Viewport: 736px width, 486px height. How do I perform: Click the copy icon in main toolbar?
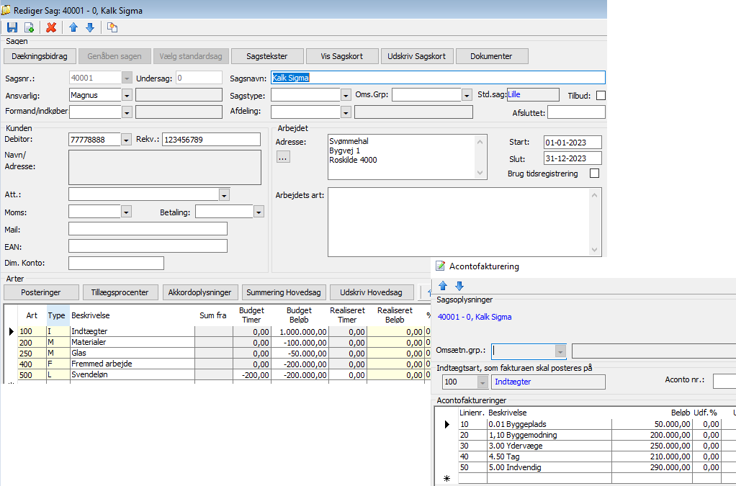[x=111, y=27]
